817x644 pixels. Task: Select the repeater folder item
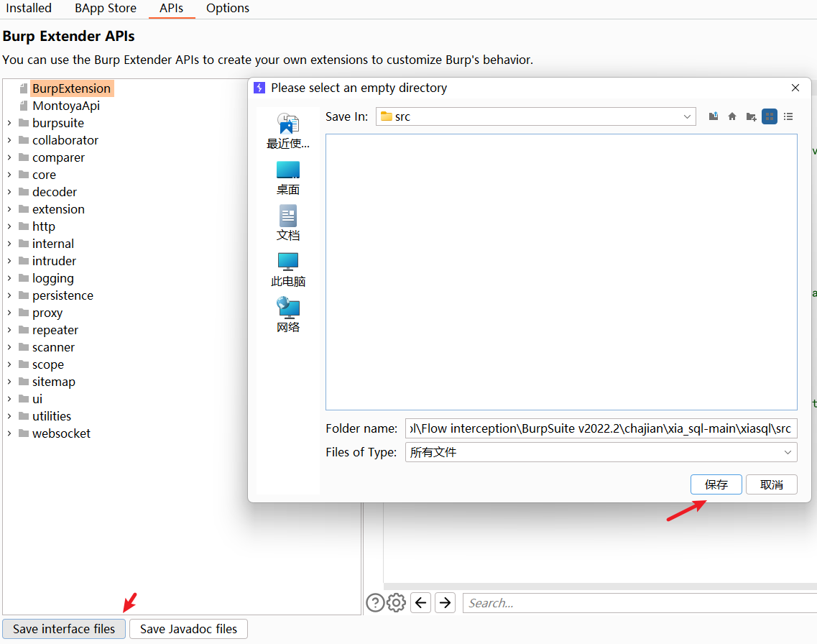55,330
